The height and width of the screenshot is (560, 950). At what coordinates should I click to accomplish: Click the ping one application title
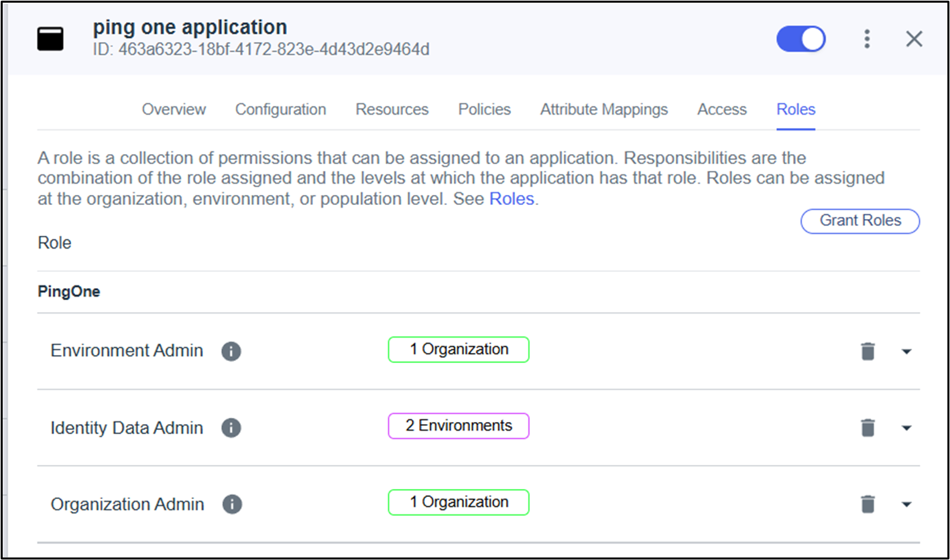190,27
